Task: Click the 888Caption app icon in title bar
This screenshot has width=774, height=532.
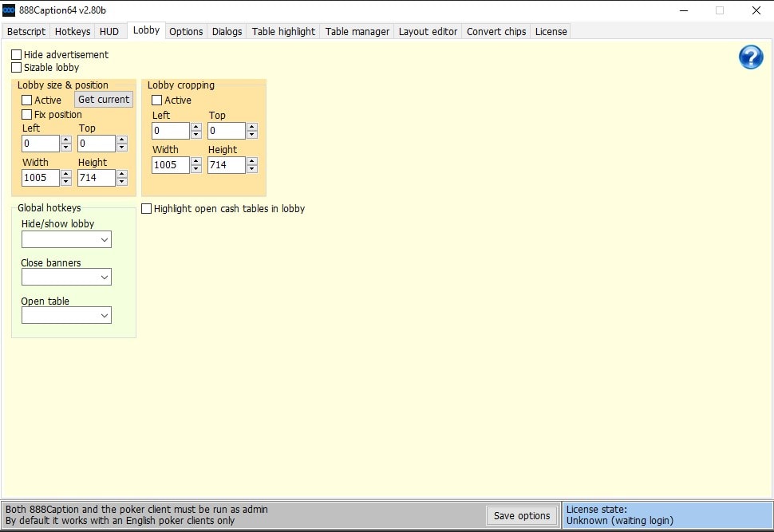Action: pyautogui.click(x=9, y=10)
